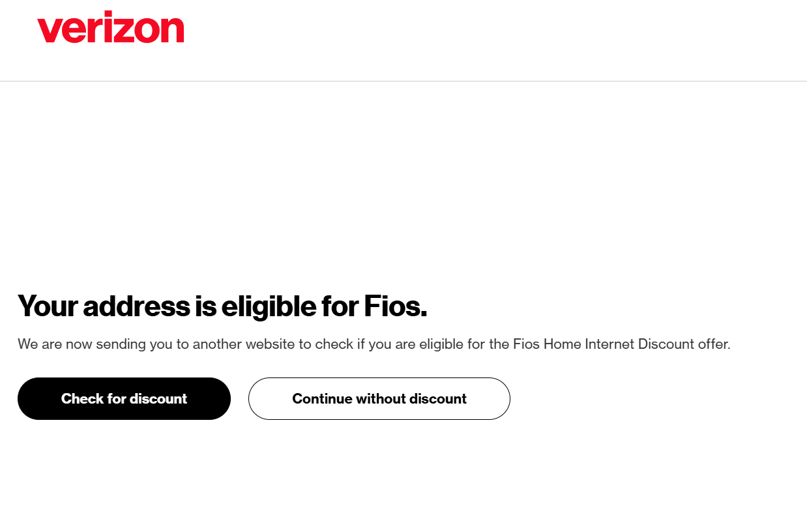Select the Check for discount button
Image resolution: width=807 pixels, height=532 pixels.
click(x=124, y=398)
